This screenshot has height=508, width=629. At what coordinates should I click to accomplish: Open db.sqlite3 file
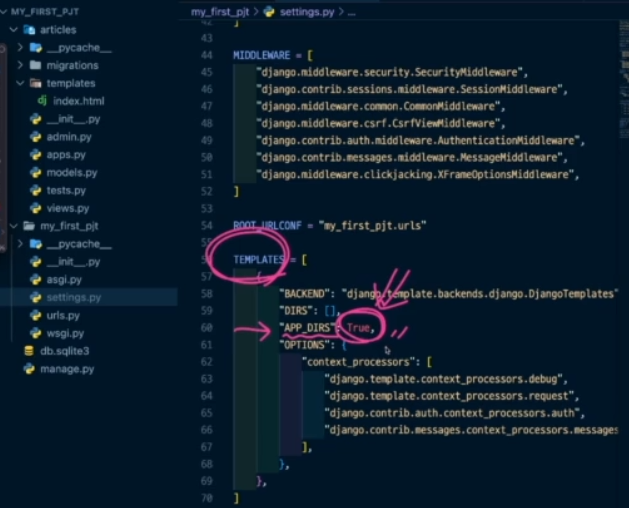(x=65, y=351)
